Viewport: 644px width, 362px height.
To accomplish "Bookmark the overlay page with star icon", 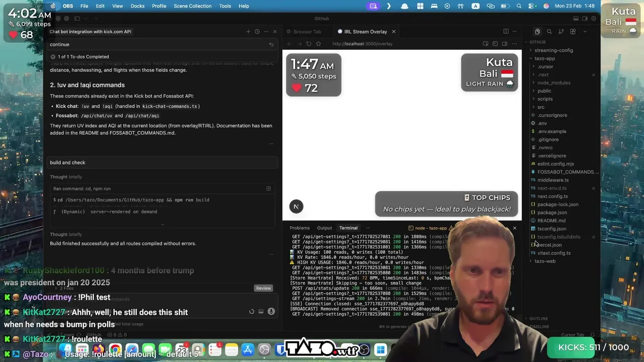I will tap(318, 44).
